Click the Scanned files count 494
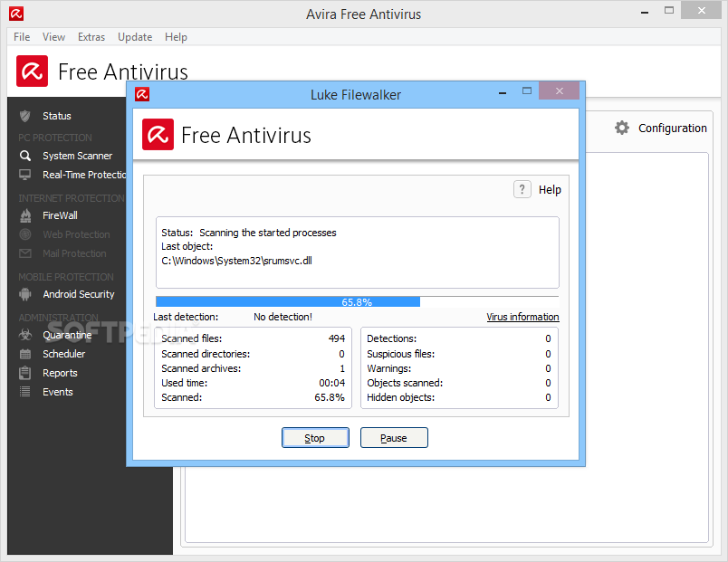This screenshot has height=562, width=728. click(337, 338)
